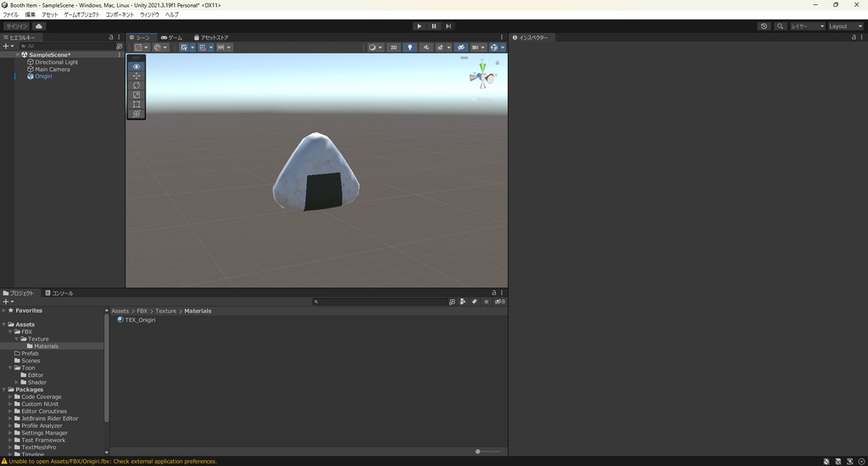Click the bug debug mode status icon

[x=826, y=461]
